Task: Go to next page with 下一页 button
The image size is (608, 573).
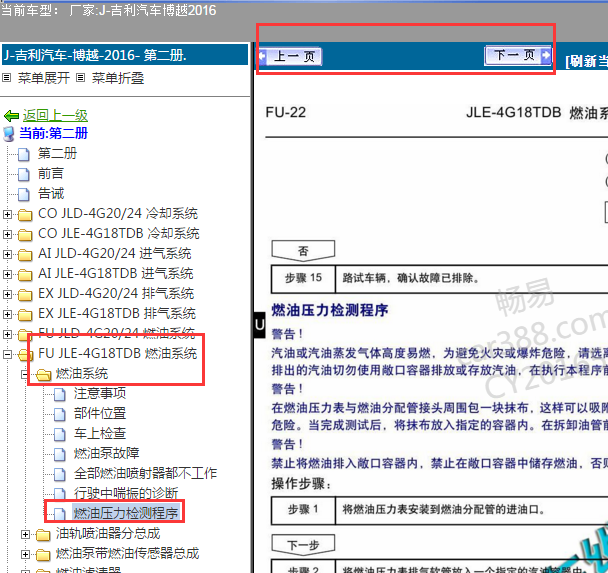Action: (x=518, y=55)
